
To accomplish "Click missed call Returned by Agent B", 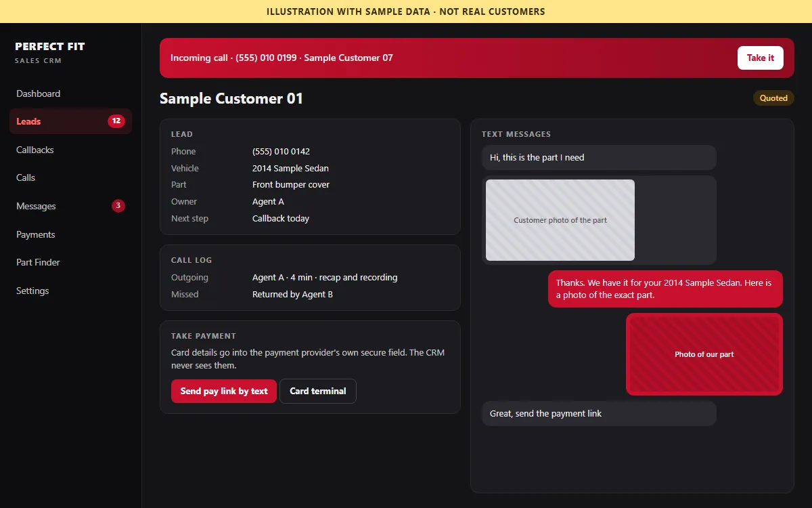I will pyautogui.click(x=292, y=294).
